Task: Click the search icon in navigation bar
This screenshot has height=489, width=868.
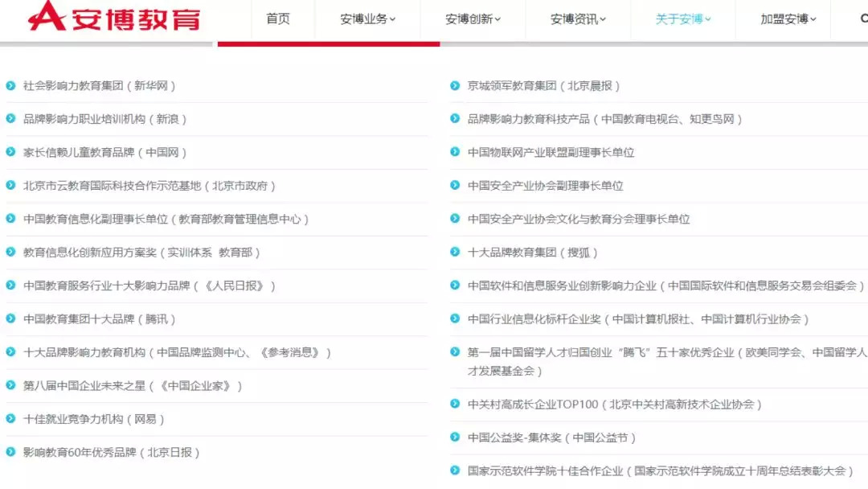Action: coord(862,18)
